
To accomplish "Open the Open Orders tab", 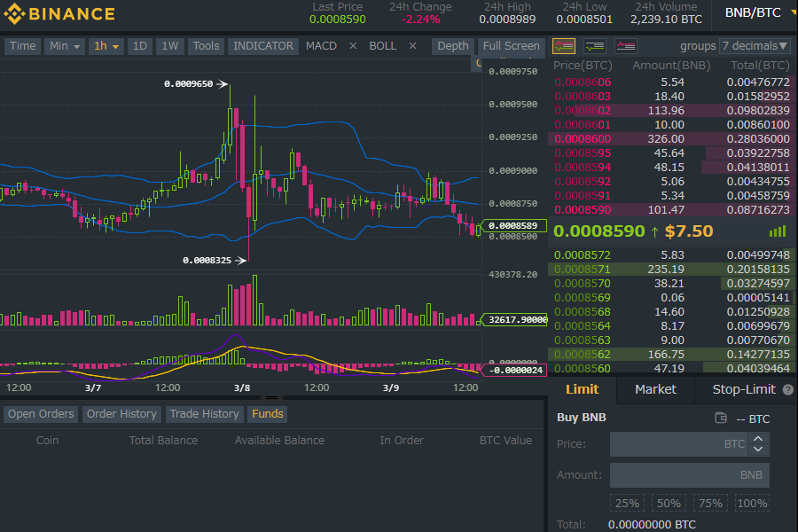I will [41, 414].
